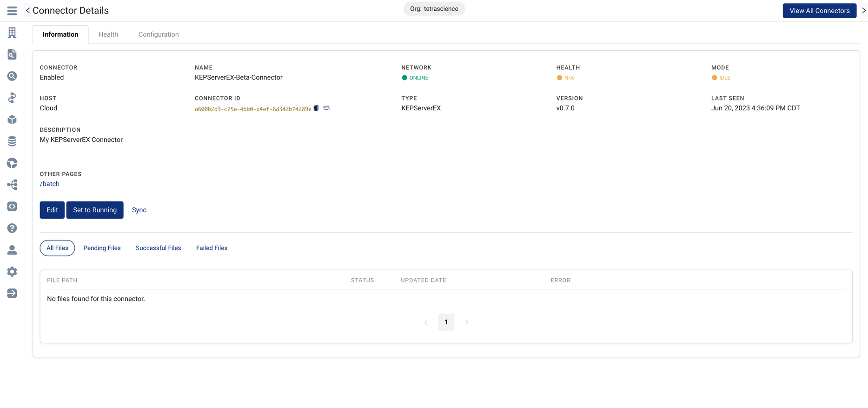Open the code brackets icon in sidebar
This screenshot has width=868, height=408.
click(x=12, y=206)
